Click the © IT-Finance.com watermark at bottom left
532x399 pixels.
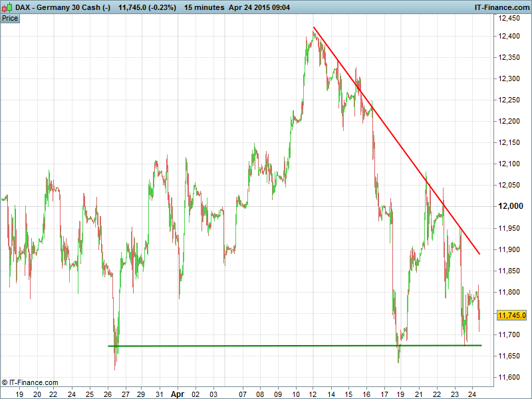click(x=30, y=382)
